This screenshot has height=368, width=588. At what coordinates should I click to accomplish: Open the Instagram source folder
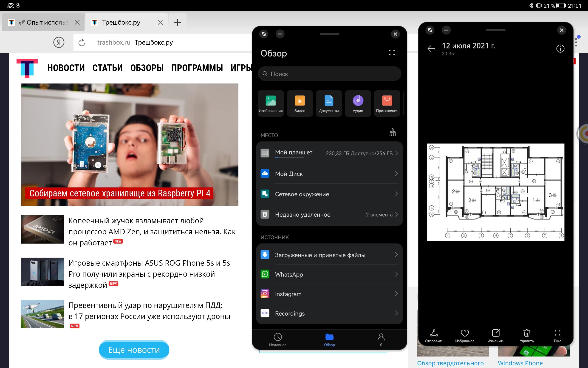329,294
